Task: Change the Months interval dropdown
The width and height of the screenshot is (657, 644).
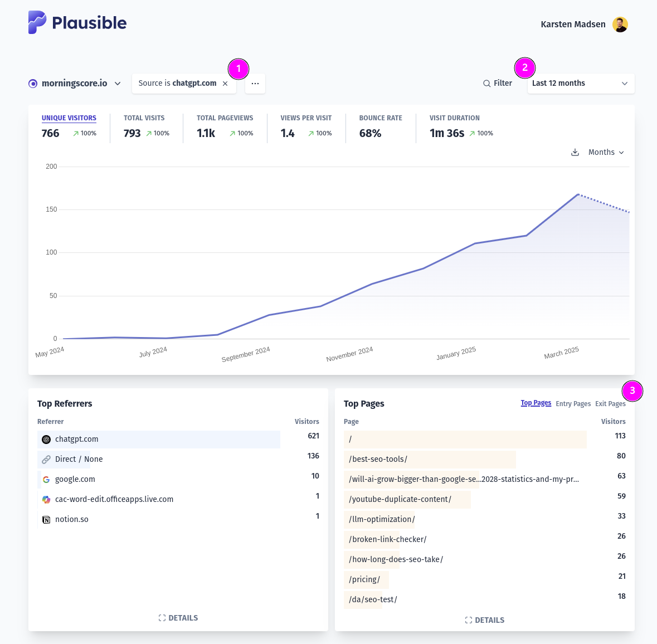Action: click(606, 152)
